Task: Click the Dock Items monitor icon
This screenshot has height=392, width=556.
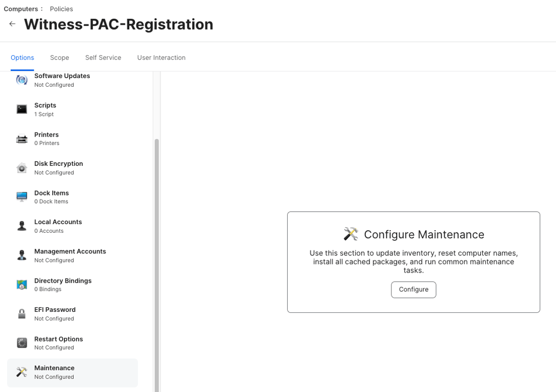Action: click(x=21, y=197)
